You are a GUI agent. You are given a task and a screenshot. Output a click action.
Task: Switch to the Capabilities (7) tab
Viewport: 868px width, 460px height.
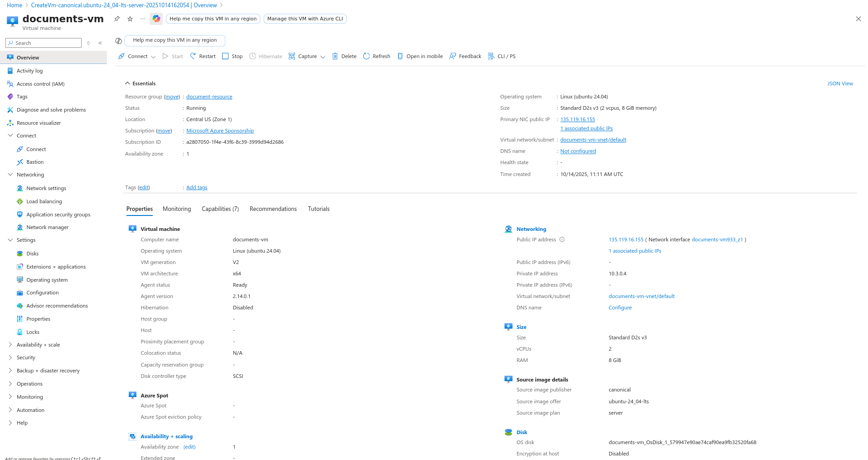[x=220, y=209]
